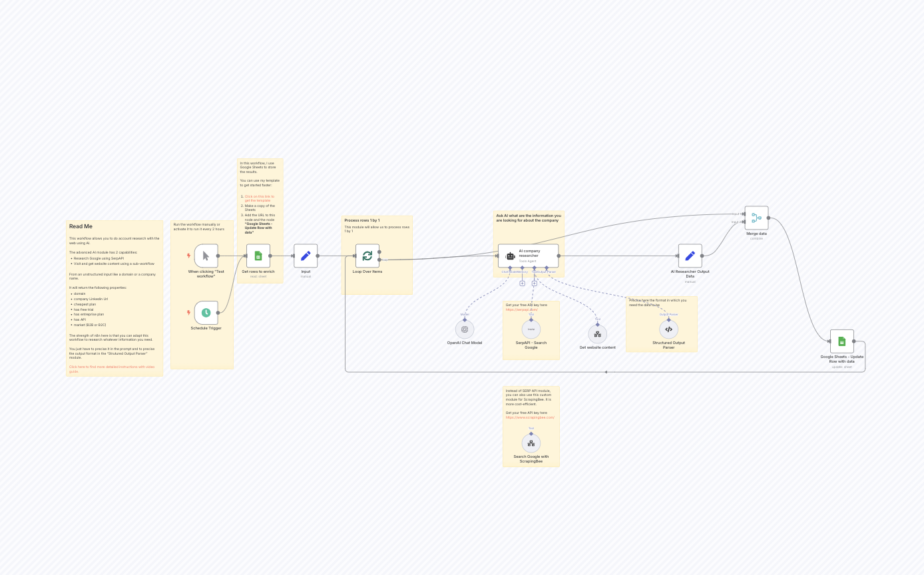Click output handle of Merge data node
Screen dimensions: 924x575
point(768,218)
